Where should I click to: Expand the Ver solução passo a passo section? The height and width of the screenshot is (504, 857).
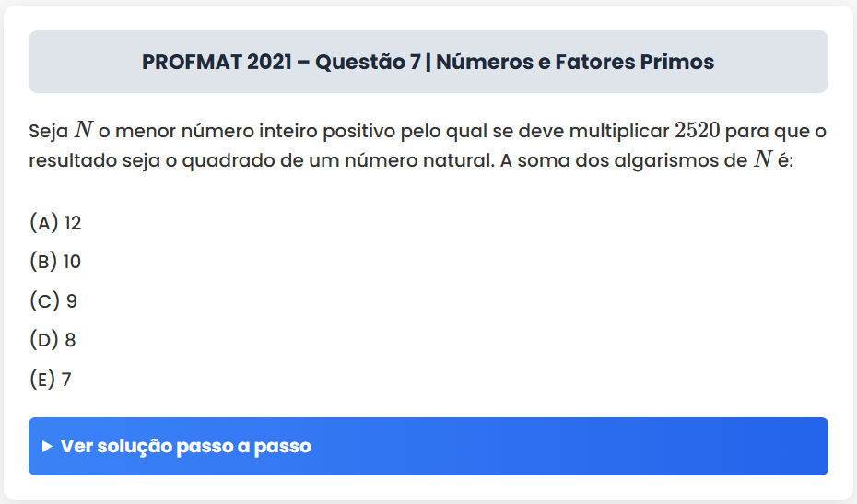428,447
